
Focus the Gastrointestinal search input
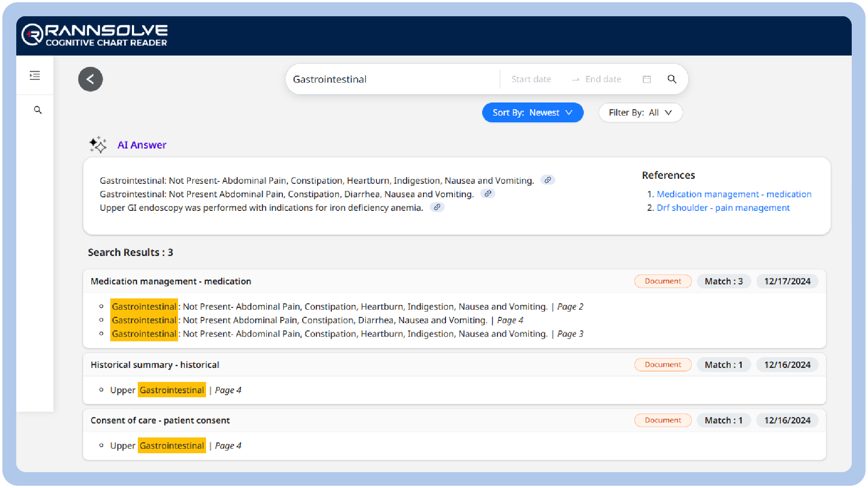point(393,79)
